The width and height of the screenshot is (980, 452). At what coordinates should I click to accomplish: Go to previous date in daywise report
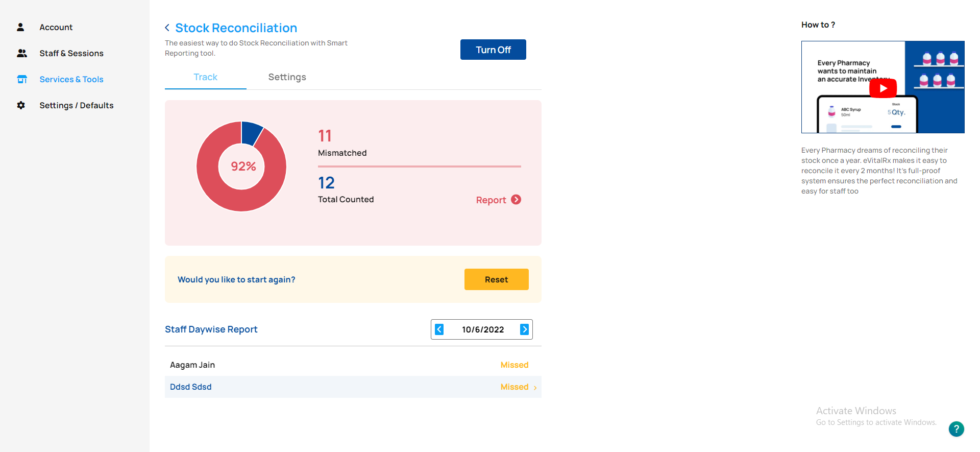pyautogui.click(x=439, y=329)
